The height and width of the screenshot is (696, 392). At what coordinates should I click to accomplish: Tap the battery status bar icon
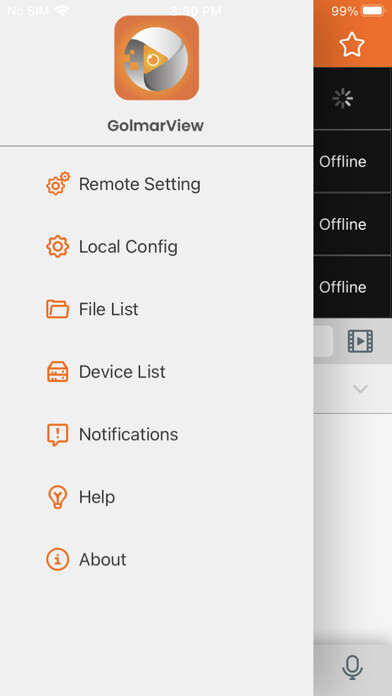[373, 11]
